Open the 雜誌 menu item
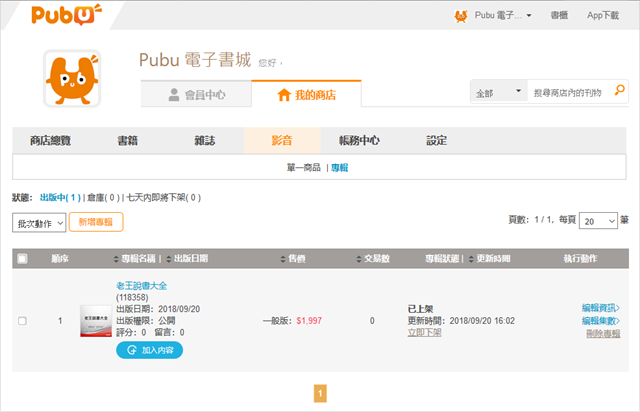 (204, 140)
